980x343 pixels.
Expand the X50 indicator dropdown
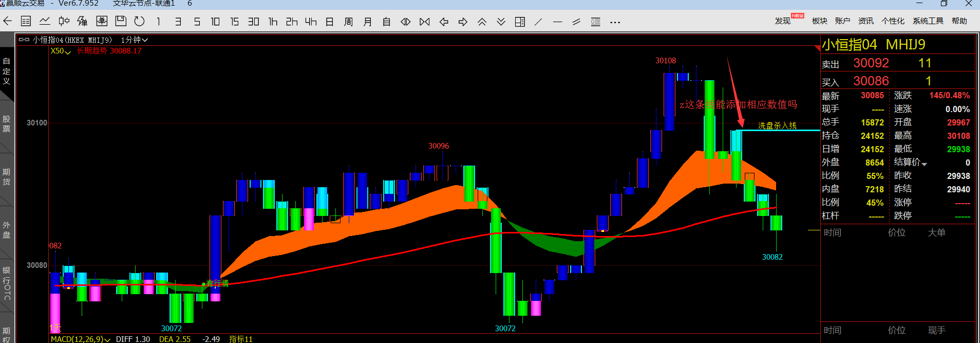click(61, 51)
